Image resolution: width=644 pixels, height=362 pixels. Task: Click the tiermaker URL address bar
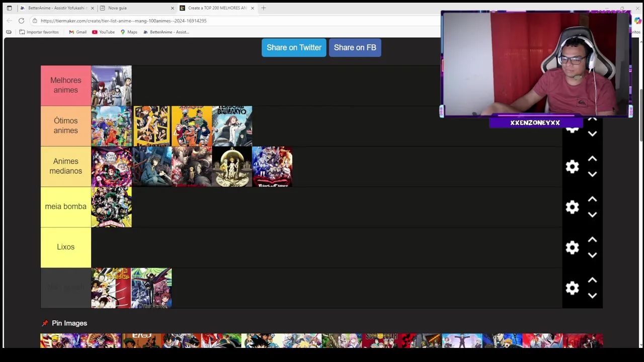pyautogui.click(x=123, y=21)
